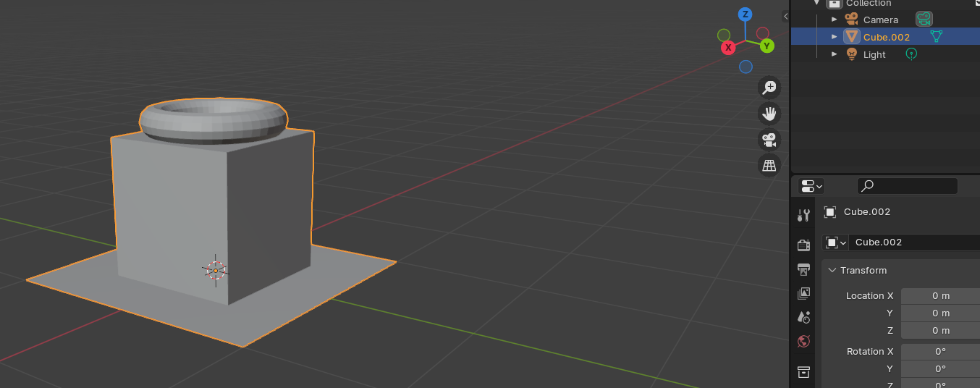This screenshot has height=388, width=980.
Task: Click the Transform panel title text
Action: click(863, 270)
